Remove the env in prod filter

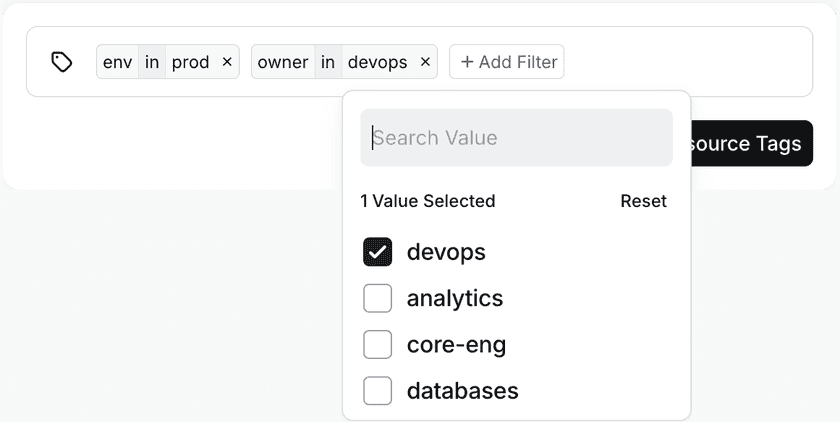pyautogui.click(x=227, y=62)
